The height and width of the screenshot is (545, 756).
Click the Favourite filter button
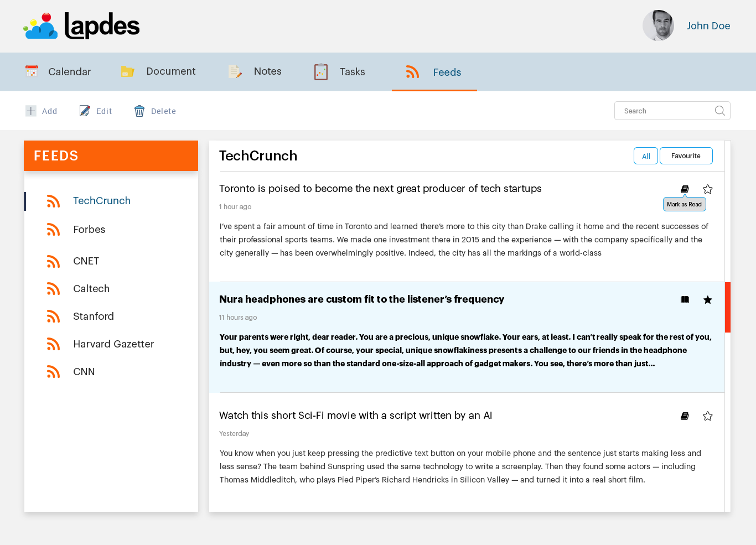point(686,155)
